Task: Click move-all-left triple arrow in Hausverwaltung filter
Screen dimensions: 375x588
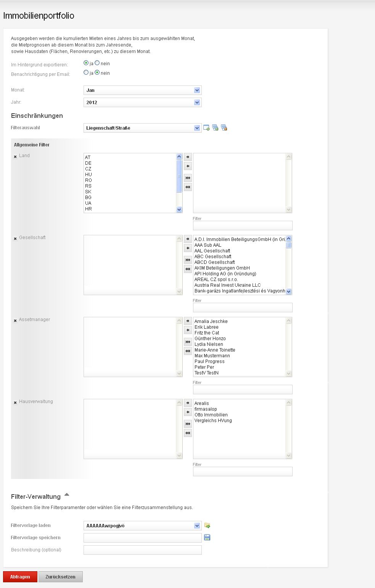Action: 188,433
